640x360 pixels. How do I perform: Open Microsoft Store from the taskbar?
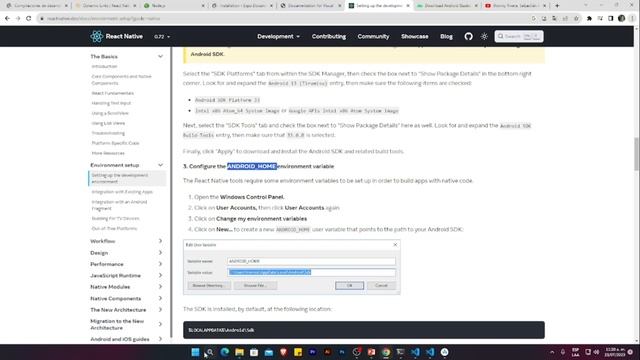(254, 352)
